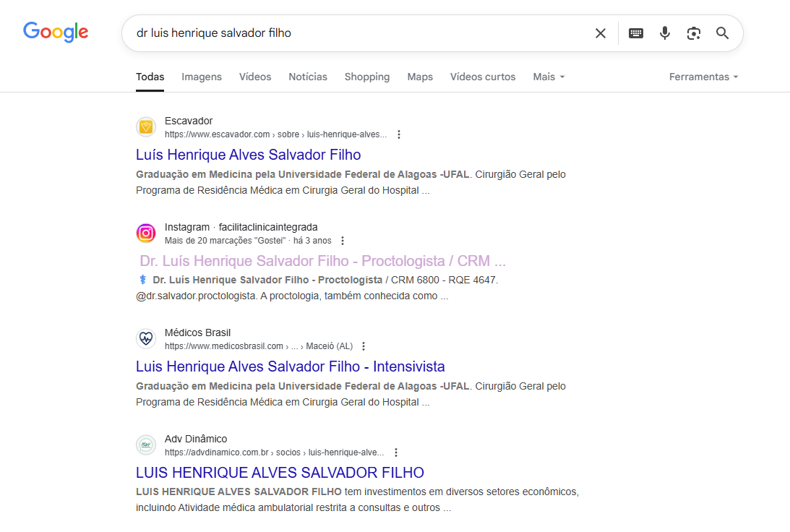Click the Instagram favicon icon

146,233
